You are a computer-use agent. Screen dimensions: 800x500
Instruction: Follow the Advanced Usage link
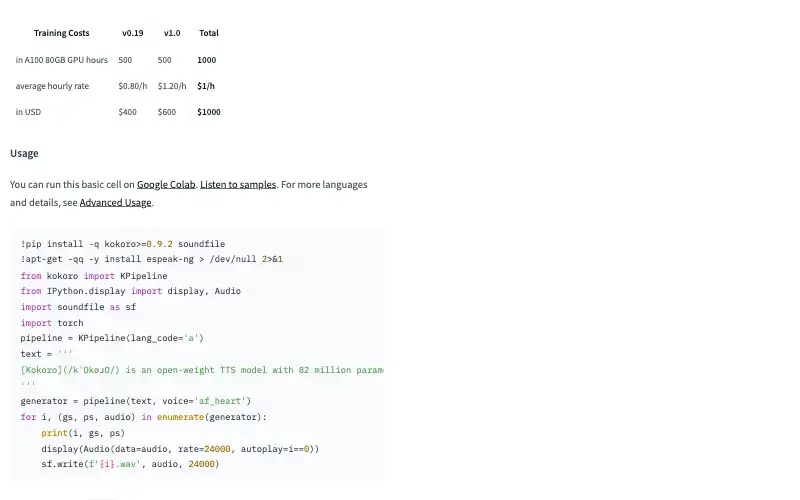pos(115,203)
